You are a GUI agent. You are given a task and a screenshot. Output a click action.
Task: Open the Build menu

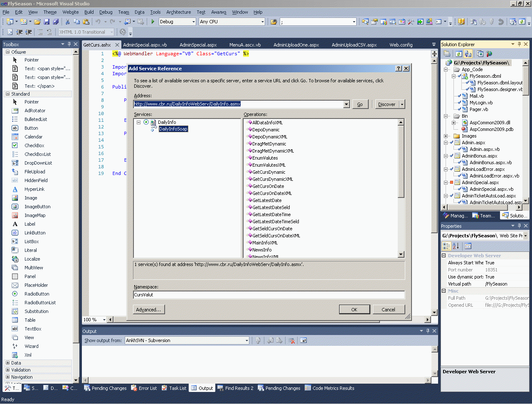pos(89,12)
